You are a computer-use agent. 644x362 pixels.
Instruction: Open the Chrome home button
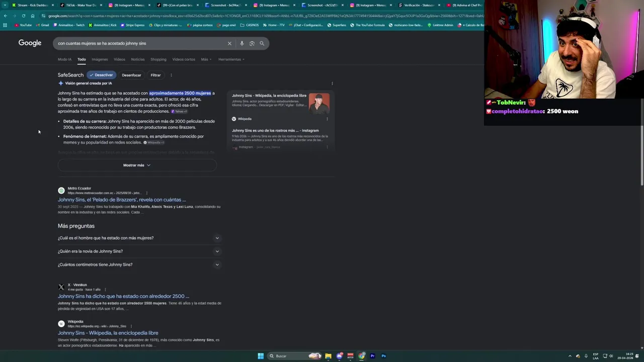(33, 16)
